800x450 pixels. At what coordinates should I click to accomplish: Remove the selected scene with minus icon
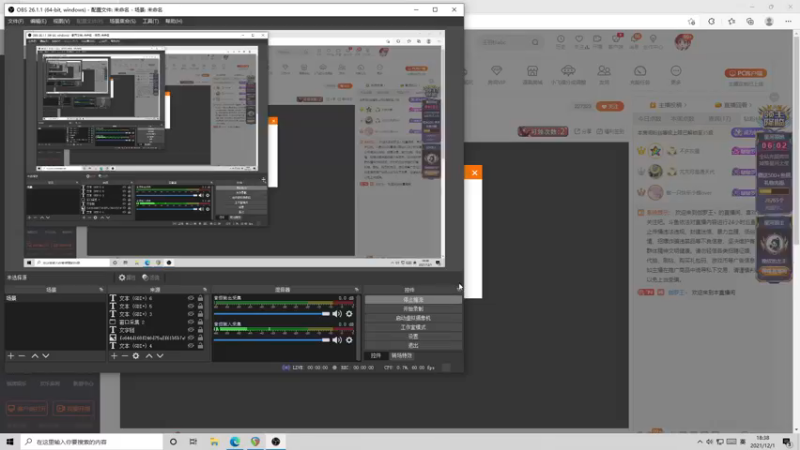(22, 356)
